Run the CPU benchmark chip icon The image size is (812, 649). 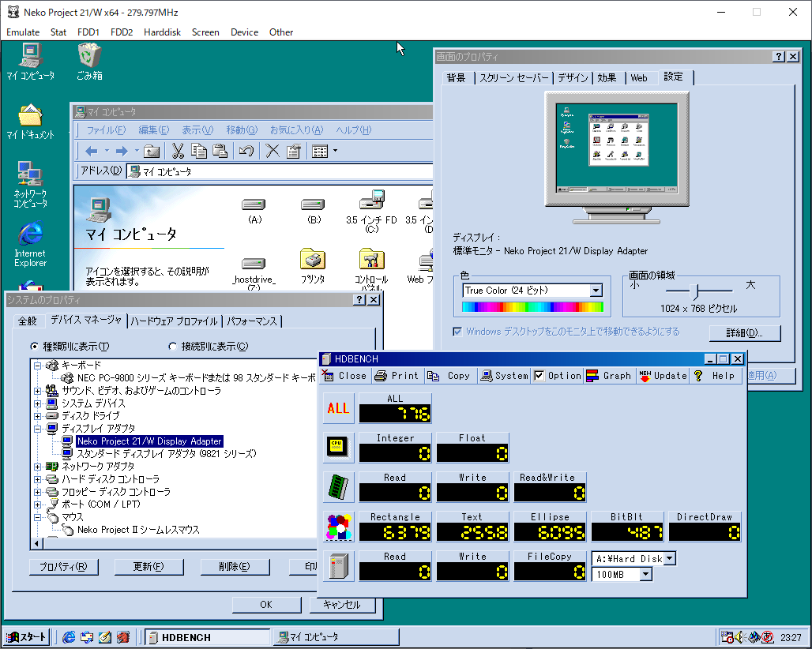[339, 448]
